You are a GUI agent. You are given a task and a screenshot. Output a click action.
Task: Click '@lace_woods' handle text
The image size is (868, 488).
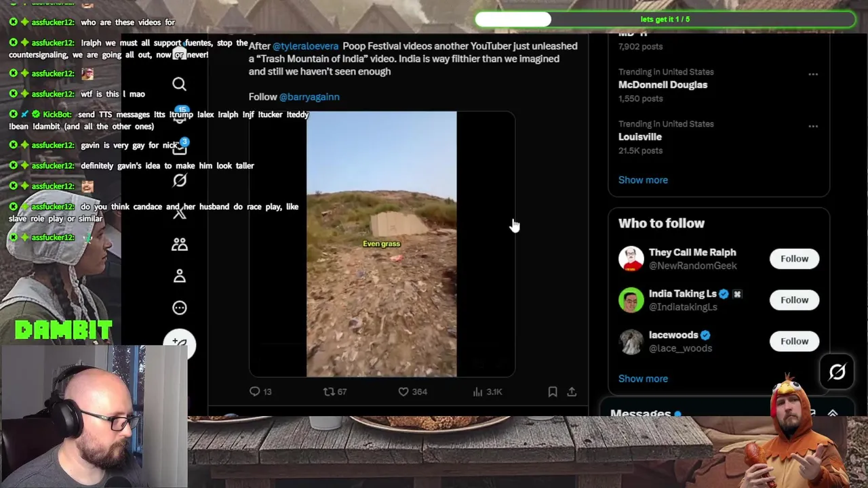680,348
